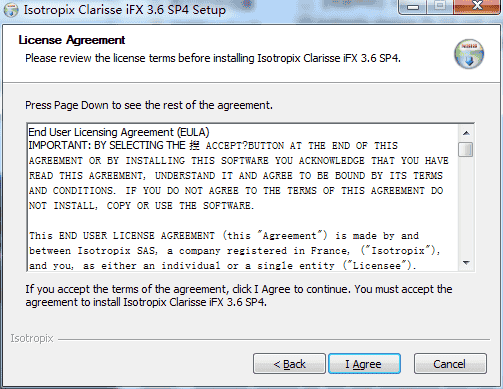
Task: Accept the license with I Agree
Action: [x=364, y=364]
